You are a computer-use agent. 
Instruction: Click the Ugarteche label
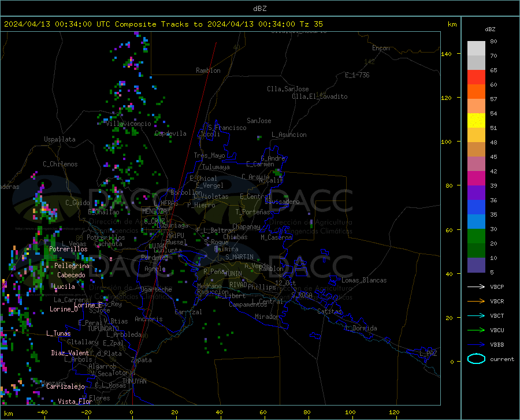tap(156, 289)
